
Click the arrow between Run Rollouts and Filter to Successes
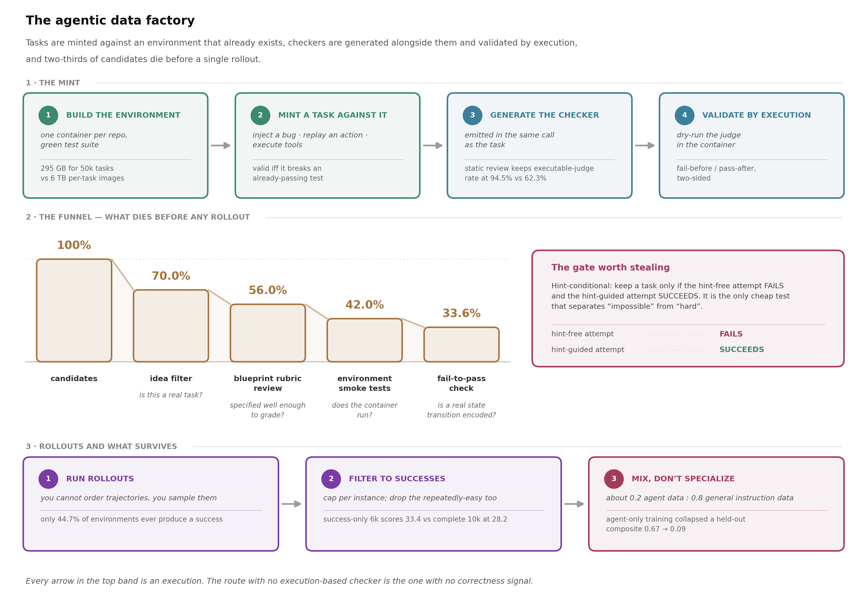coord(292,504)
